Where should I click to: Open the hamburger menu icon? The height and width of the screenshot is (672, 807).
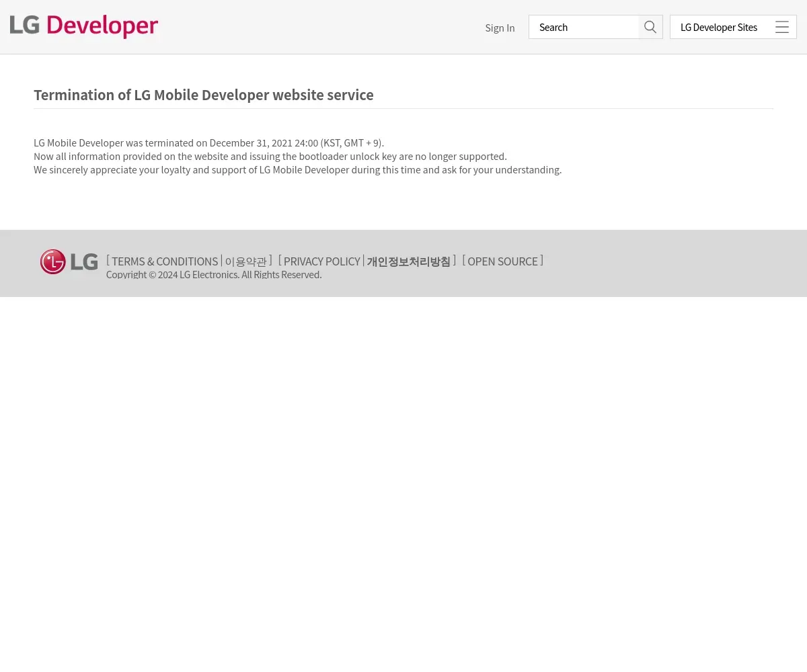[782, 28]
